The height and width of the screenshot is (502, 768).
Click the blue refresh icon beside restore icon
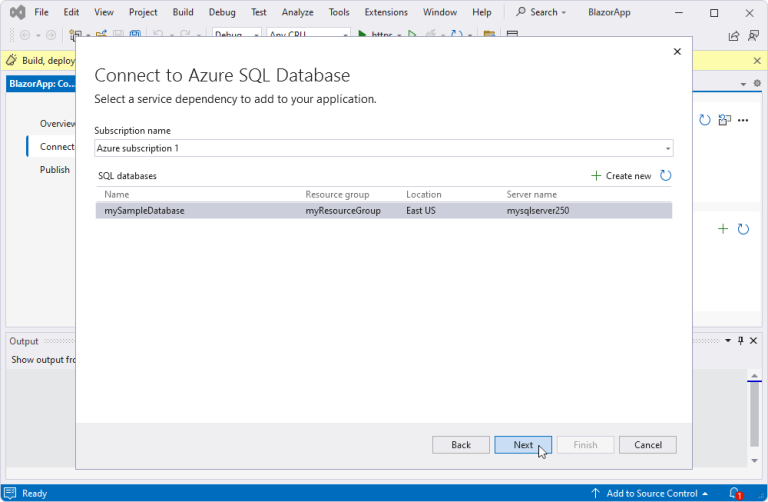coord(704,120)
